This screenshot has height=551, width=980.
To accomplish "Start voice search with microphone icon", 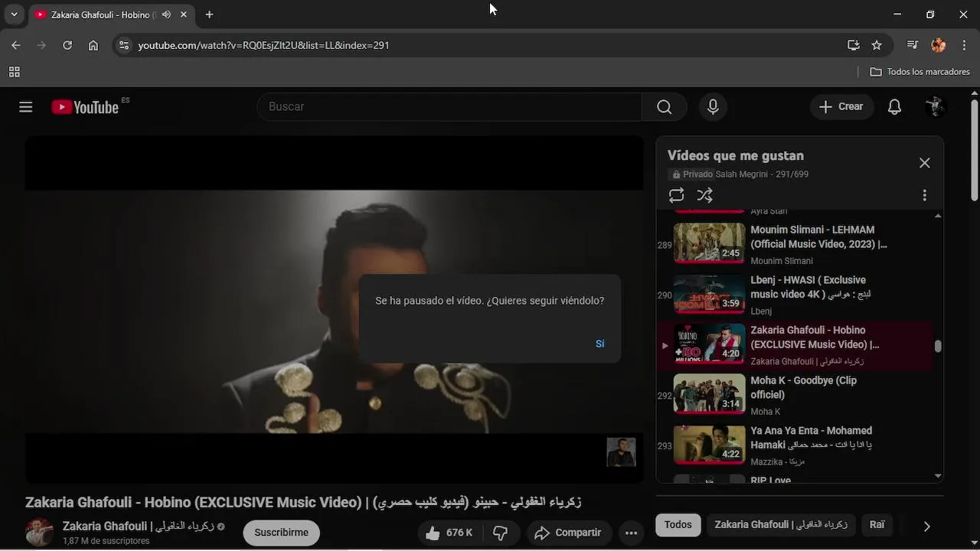I will coord(713,107).
